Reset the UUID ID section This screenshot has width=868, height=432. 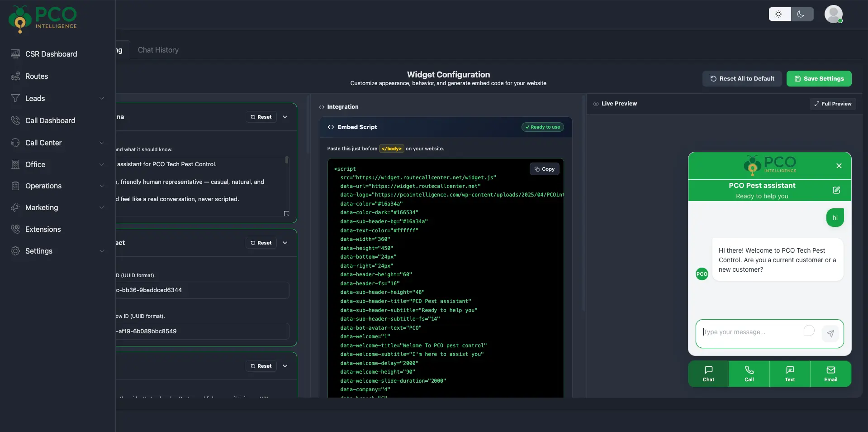click(x=261, y=243)
